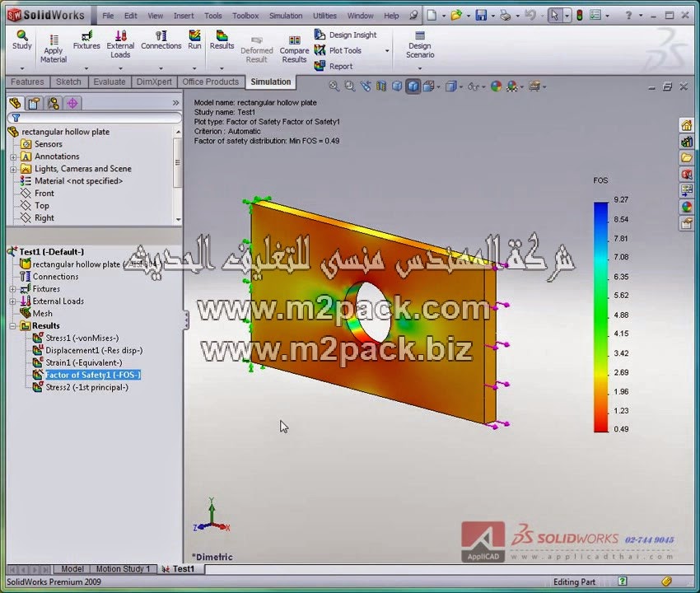Open Study dropdown arrow
Screen dimensions: 700x593
click(22, 68)
